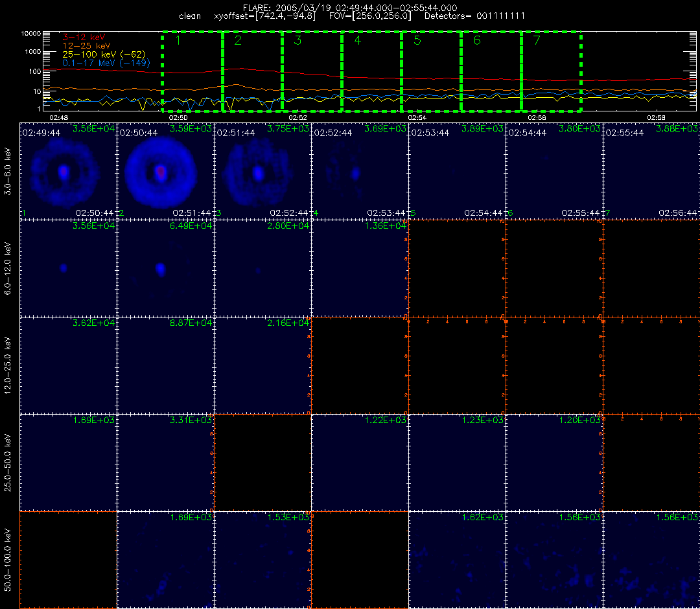Click the 1.36E+04 peak value
This screenshot has width=700, height=609.
click(386, 225)
